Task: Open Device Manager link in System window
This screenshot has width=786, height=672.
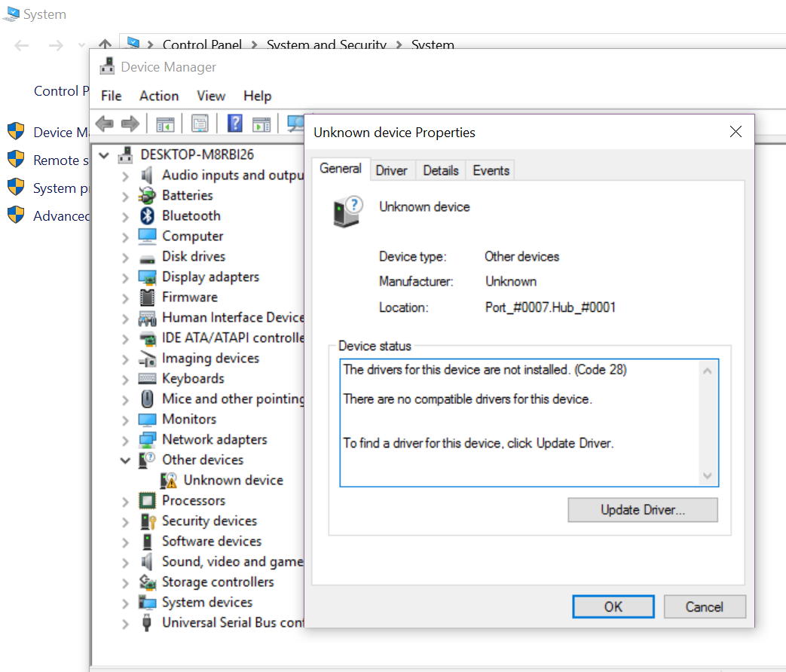Action: [60, 133]
